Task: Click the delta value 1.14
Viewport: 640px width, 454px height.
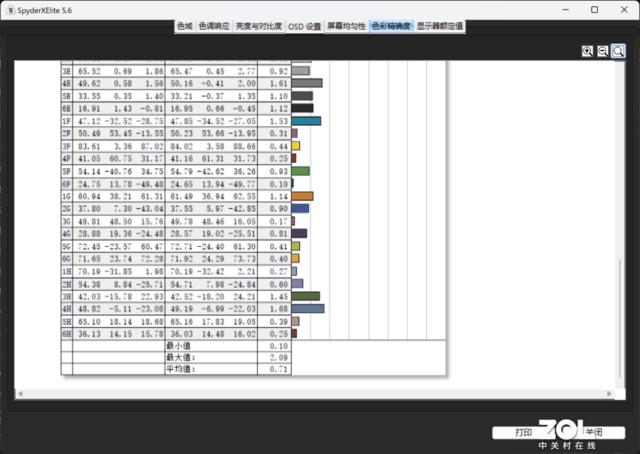Action: click(279, 196)
